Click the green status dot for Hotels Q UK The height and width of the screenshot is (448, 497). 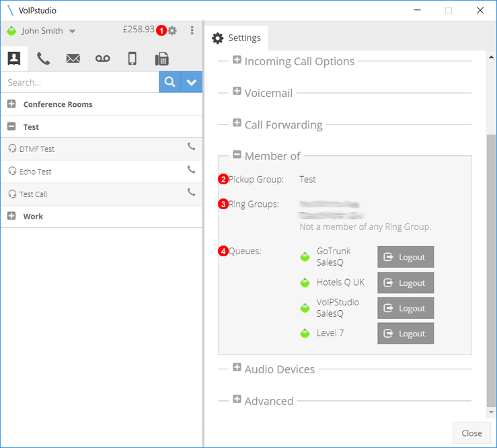(305, 283)
